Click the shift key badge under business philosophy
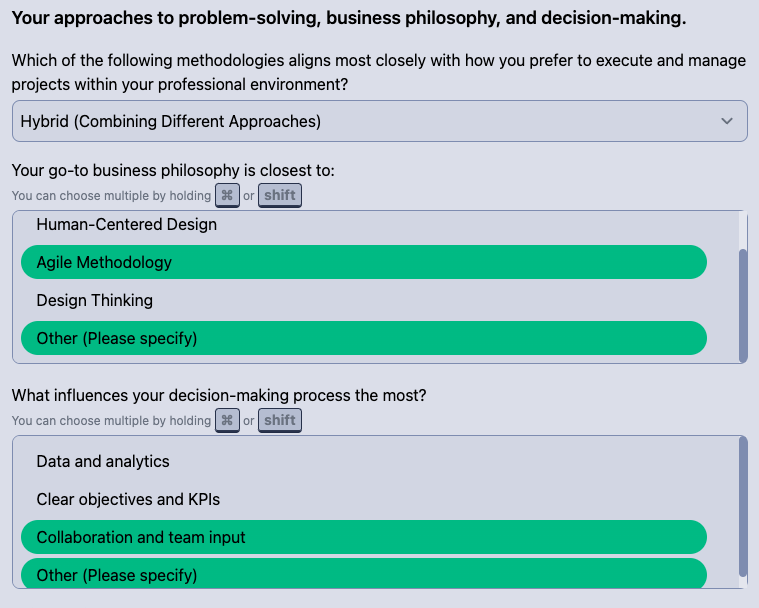This screenshot has width=759, height=608. (280, 196)
